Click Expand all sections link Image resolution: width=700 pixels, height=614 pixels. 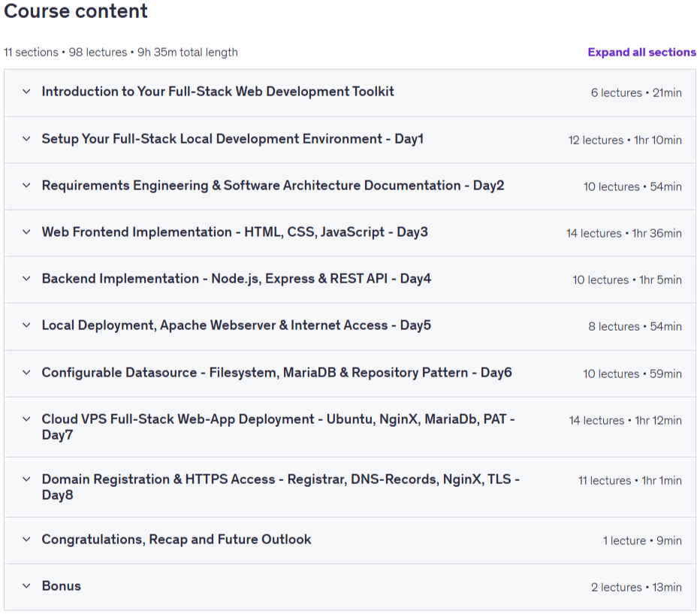click(641, 53)
